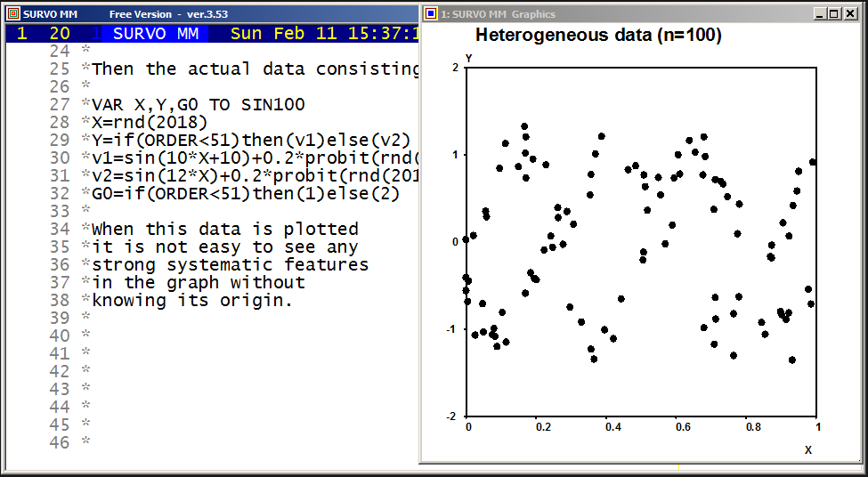
Task: Click the Y axis label on the plot
Action: click(x=468, y=58)
